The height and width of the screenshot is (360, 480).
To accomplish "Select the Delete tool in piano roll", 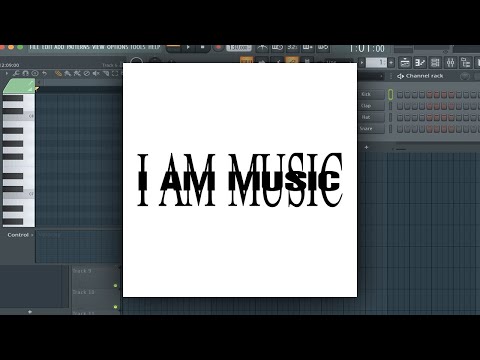I will tap(86, 73).
